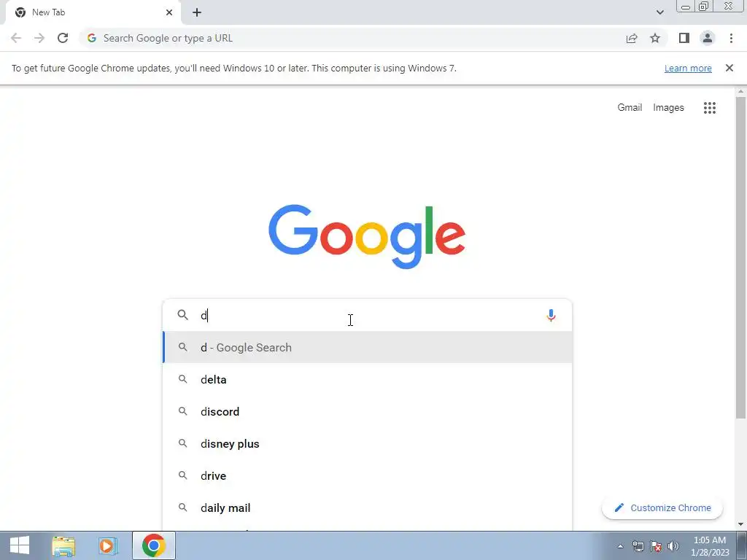Dismiss the Windows 7 update infobar
The image size is (747, 560).
point(729,68)
